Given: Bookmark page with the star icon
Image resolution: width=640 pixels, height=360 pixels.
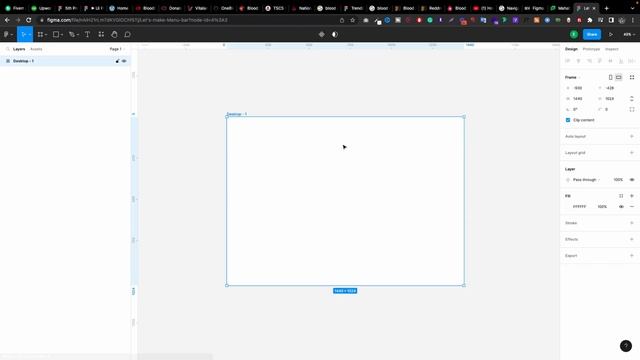Looking at the screenshot, I should coord(353,20).
